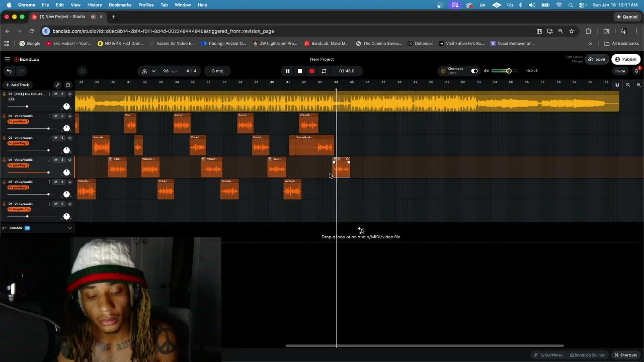Image resolution: width=644 pixels, height=362 pixels.
Task: Expand track 03 chevron
Action: [x=70, y=138]
